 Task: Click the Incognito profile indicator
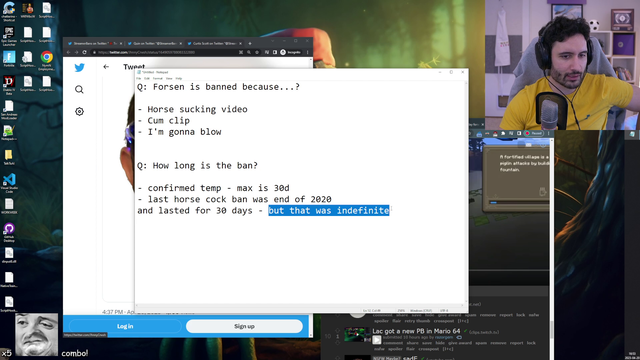click(290, 52)
